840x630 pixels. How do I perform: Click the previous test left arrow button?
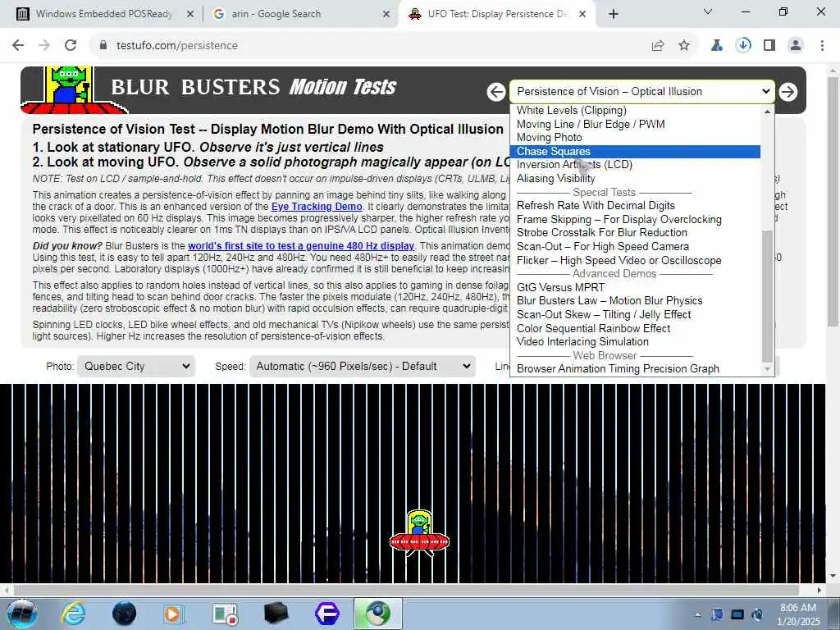pyautogui.click(x=496, y=92)
